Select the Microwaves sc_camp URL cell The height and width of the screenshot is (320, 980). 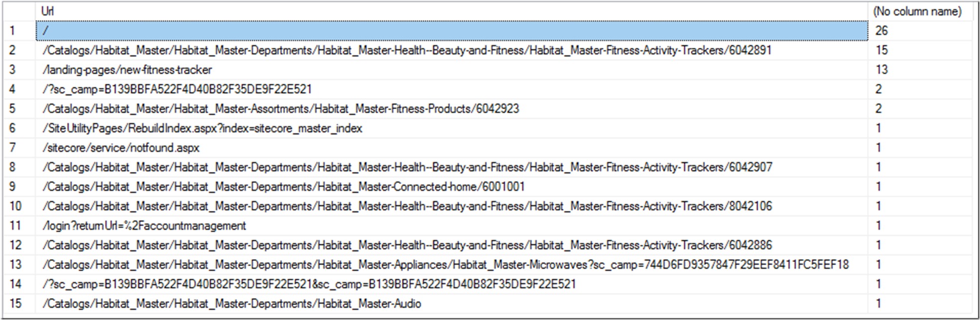click(x=445, y=265)
